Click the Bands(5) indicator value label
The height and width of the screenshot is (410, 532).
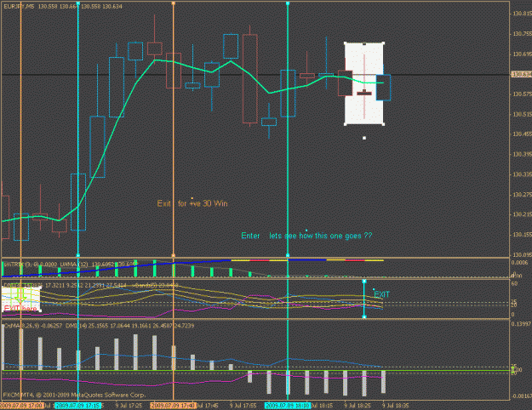(157, 285)
